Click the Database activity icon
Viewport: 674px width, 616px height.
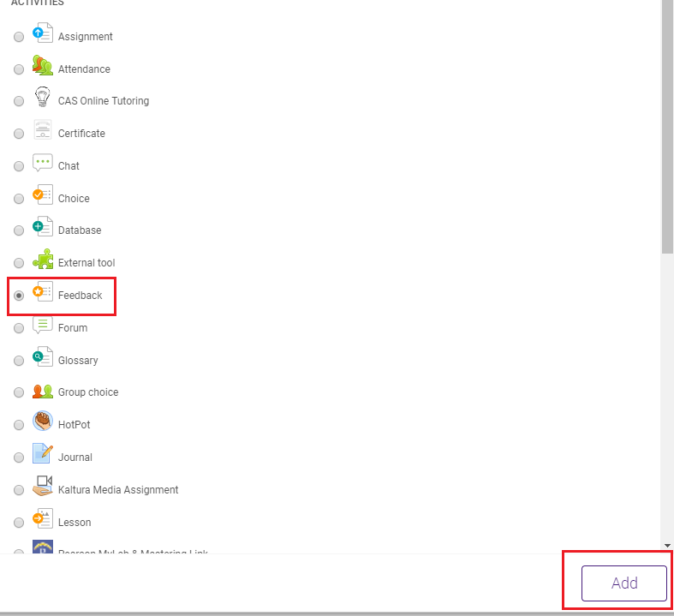[43, 226]
